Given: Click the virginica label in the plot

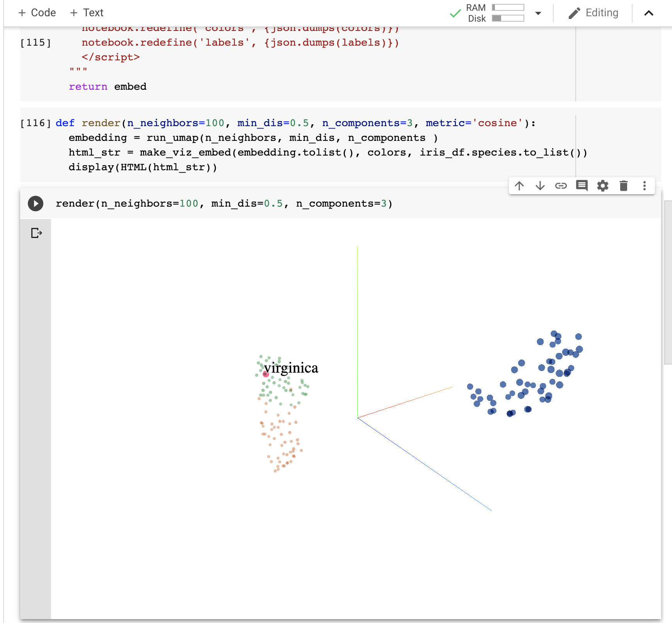Looking at the screenshot, I should 291,368.
